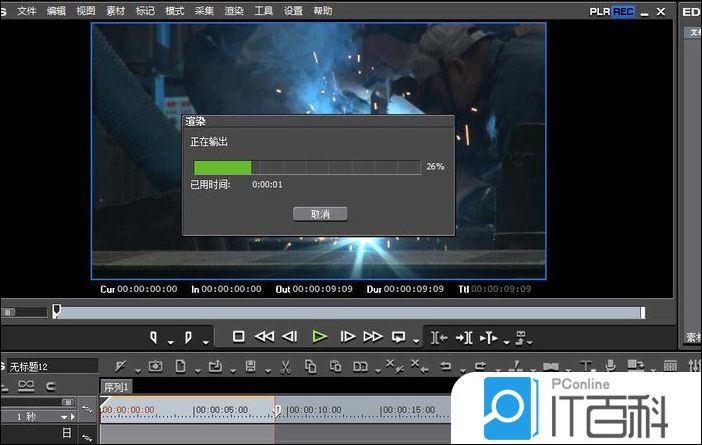Image resolution: width=702 pixels, height=445 pixels.
Task: Expand the dropdown arrow beside Set Out point
Action: (x=205, y=342)
